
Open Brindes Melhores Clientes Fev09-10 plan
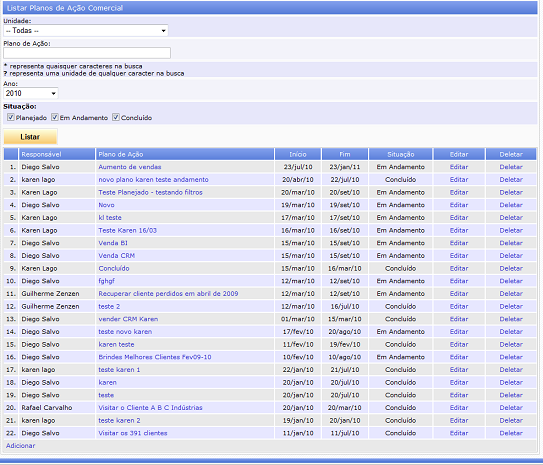(155, 357)
